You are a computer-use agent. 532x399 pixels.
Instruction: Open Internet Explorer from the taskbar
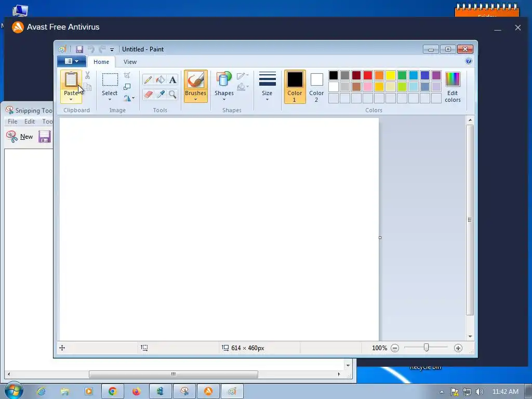(42, 391)
